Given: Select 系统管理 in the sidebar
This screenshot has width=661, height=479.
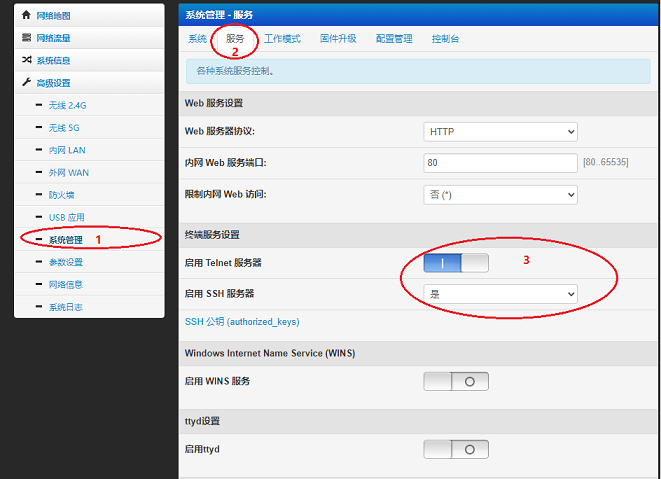Looking at the screenshot, I should (66, 240).
